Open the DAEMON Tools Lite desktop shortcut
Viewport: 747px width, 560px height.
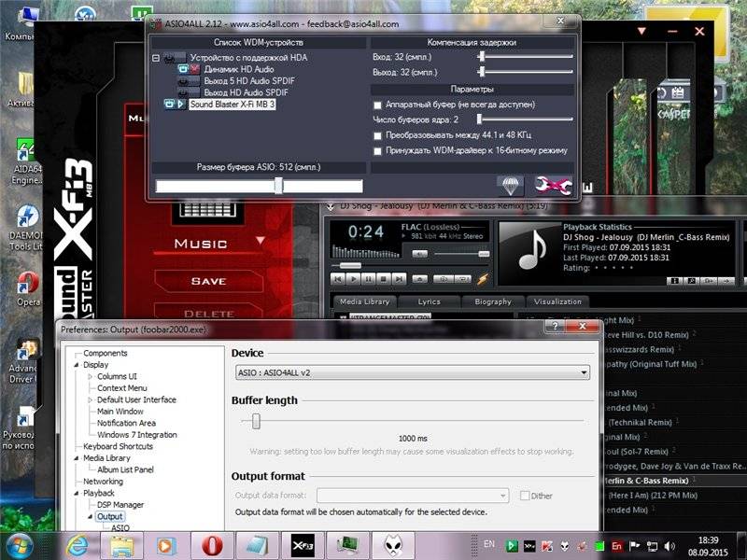(26, 228)
